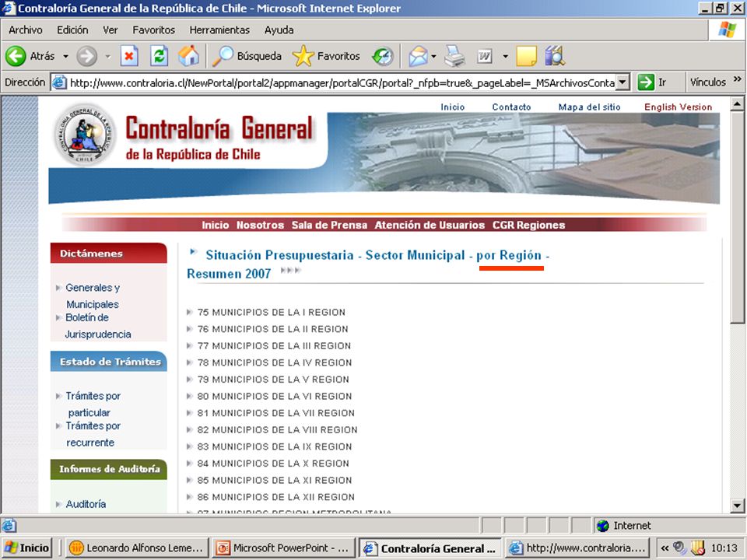Open 86 MUNICIPIOS DE LA XII REGION

(x=275, y=497)
